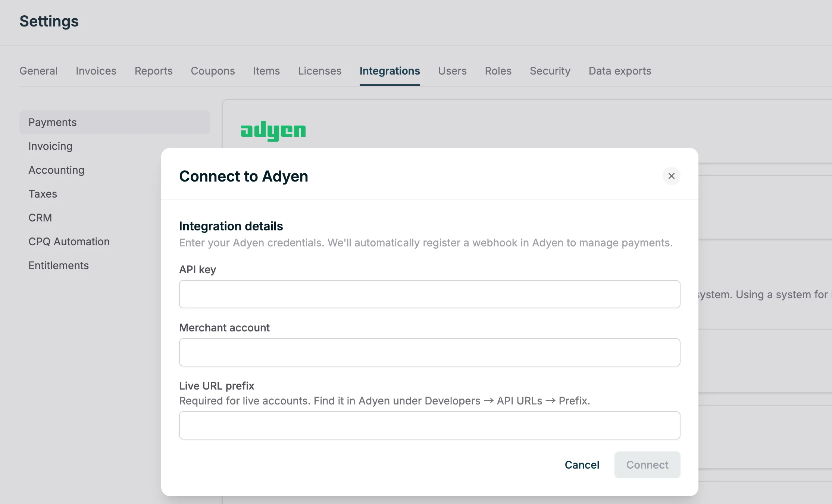Screen dimensions: 832x504
Task: Select the Integrations tab
Action: pos(390,71)
